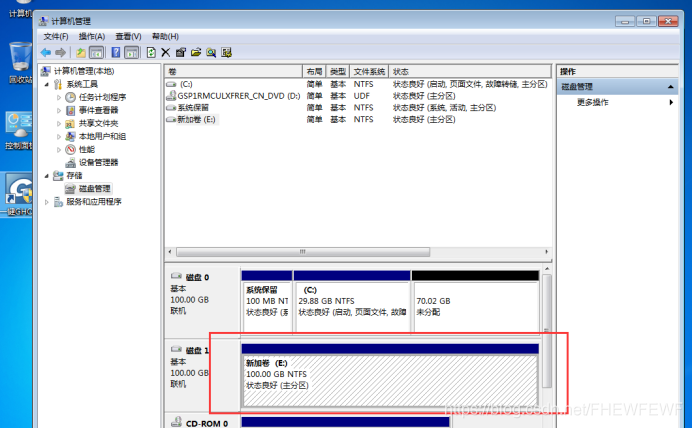
Task: Select 任务计划程序 clock icon
Action: (x=70, y=97)
